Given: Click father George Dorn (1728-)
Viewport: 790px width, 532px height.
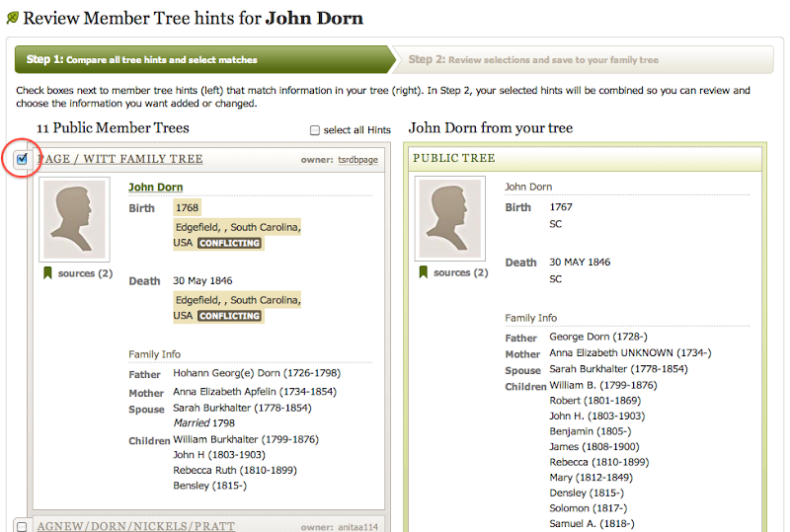Looking at the screenshot, I should (598, 337).
